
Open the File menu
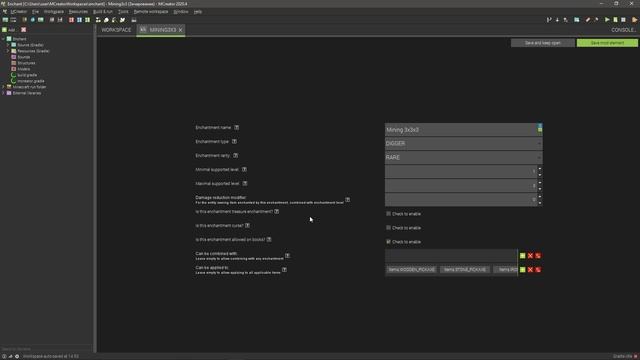36,12
